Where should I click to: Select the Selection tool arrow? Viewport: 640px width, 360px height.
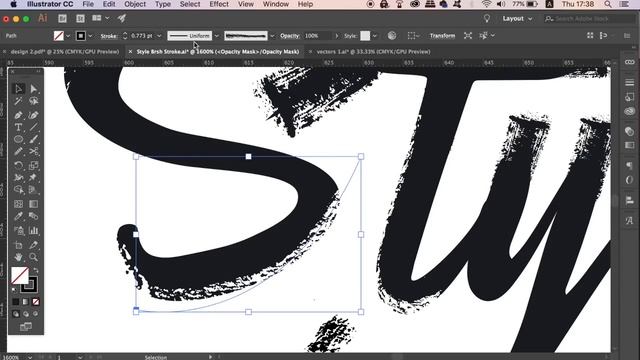click(18, 89)
